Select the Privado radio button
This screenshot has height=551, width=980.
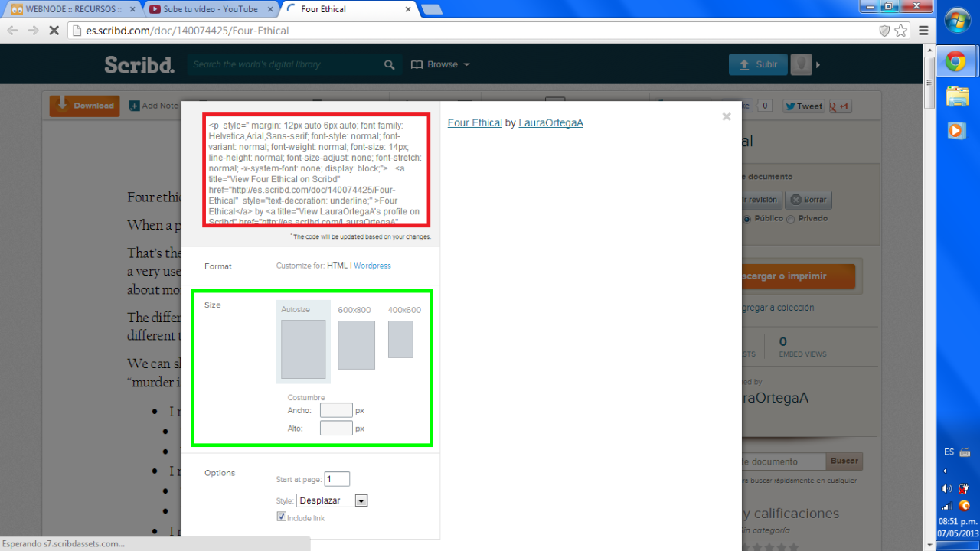[790, 219]
